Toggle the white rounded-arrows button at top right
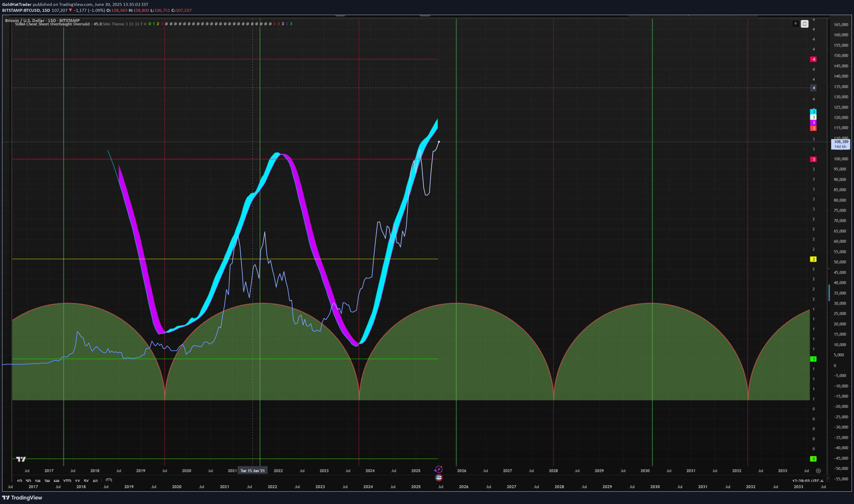 804,24
